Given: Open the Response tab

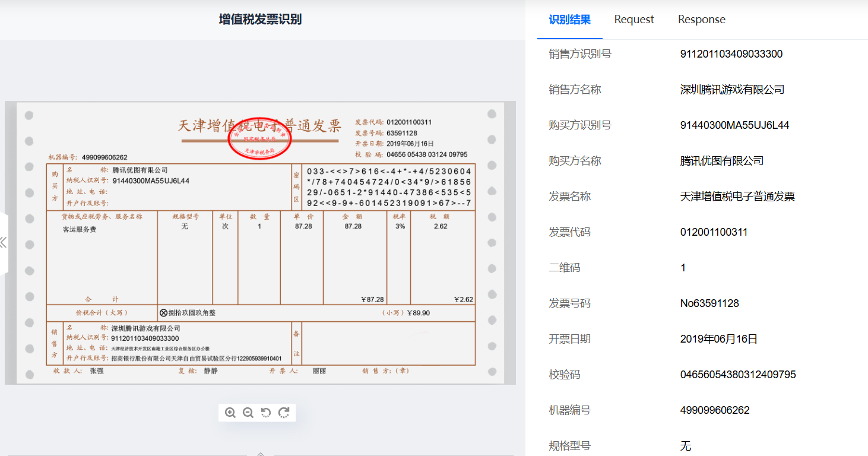Looking at the screenshot, I should point(702,20).
